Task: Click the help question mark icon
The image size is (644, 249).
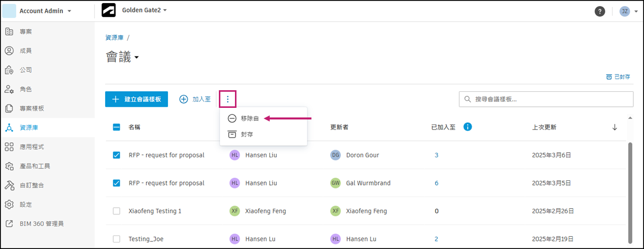Action: click(600, 11)
